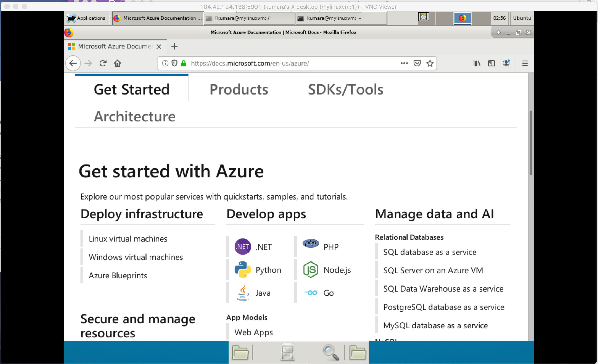Open the Linux virtual machines link
The width and height of the screenshot is (598, 364).
[x=128, y=239]
